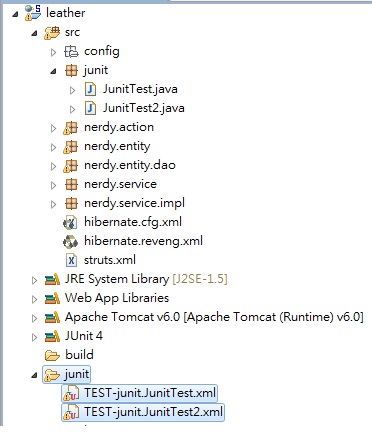Click the JunitTest2.java file icon
Screen dimensions: 372x432
click(90, 108)
